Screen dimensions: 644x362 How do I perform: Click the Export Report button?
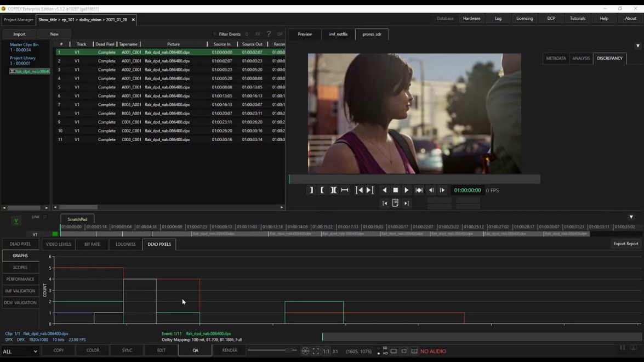coord(625,244)
